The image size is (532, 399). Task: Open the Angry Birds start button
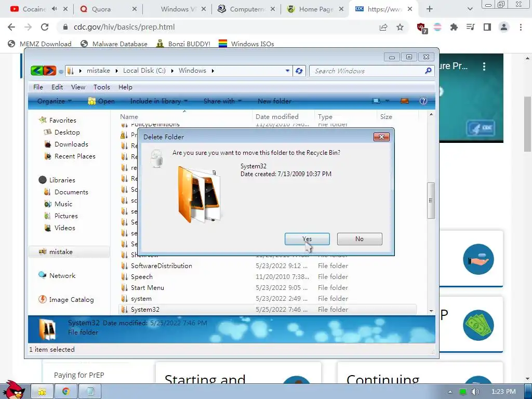pos(14,390)
